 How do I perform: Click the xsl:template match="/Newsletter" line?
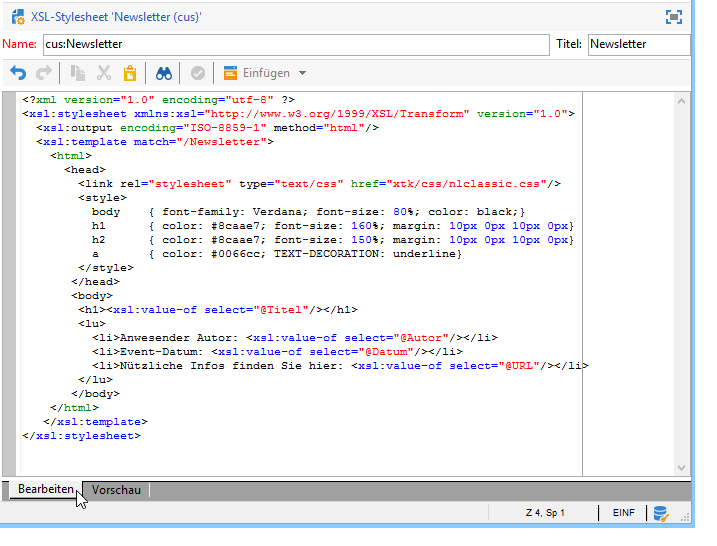coord(155,142)
